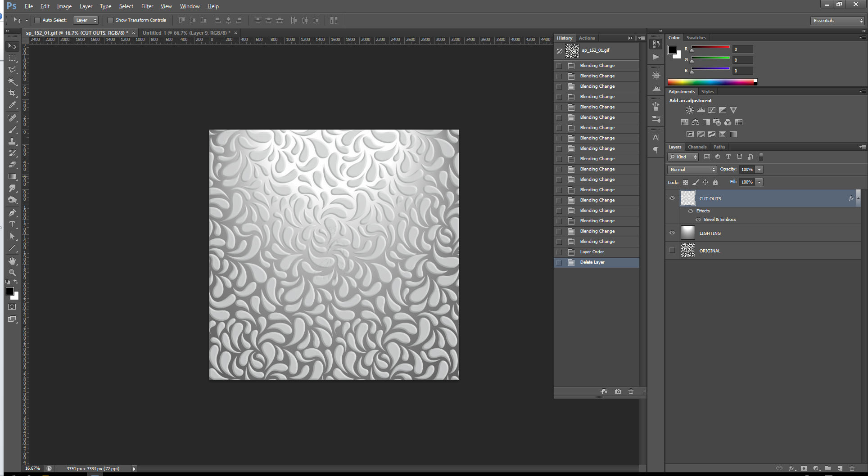Select the Rectangular Marquee tool
Screen dimensions: 868x476
(x=12, y=58)
